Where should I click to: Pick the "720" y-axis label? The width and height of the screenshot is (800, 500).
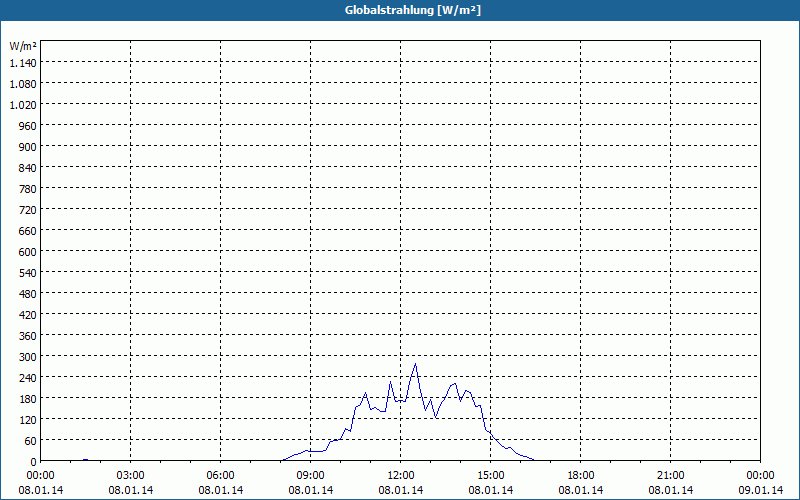coord(28,210)
